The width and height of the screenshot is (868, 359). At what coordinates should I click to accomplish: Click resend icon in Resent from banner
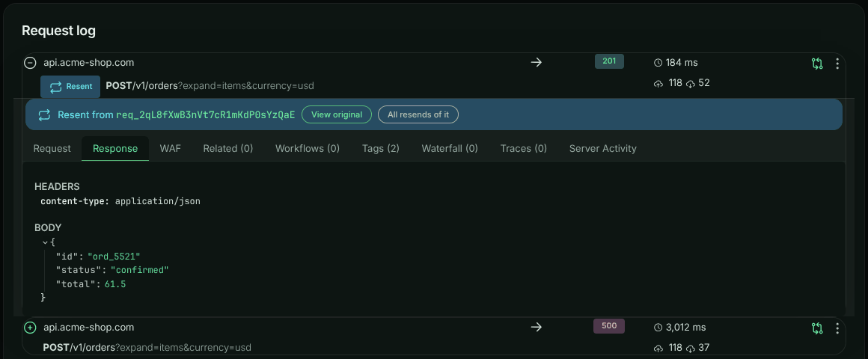click(x=44, y=115)
